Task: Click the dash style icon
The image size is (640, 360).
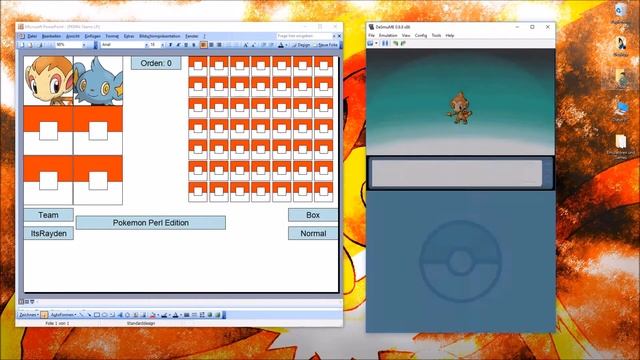Action: [194, 315]
